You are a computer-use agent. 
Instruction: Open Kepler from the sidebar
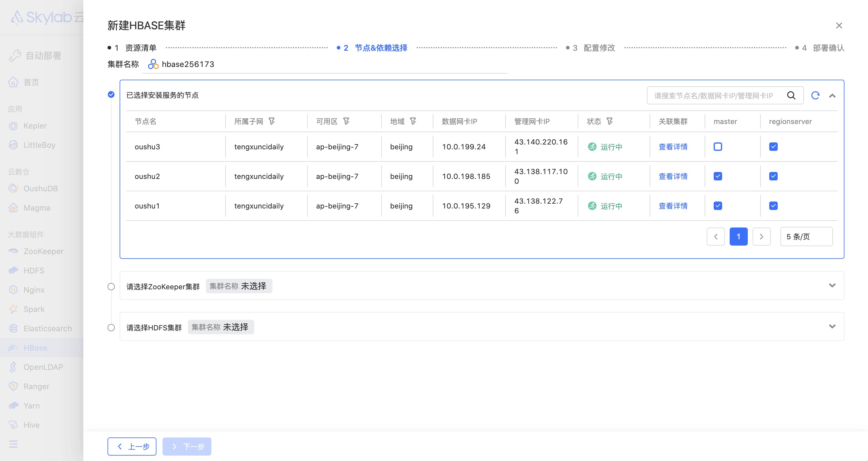[35, 126]
